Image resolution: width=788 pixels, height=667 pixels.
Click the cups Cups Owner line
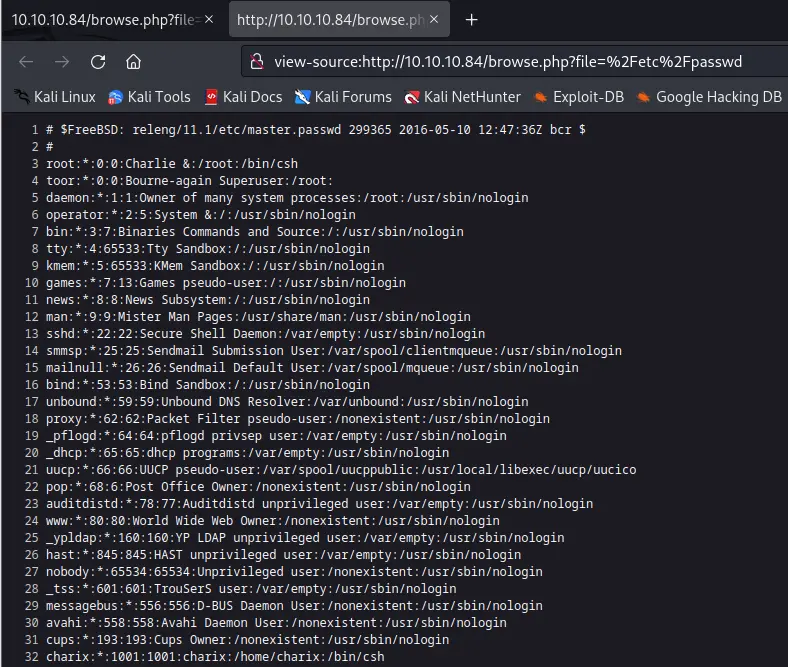[x=247, y=640]
